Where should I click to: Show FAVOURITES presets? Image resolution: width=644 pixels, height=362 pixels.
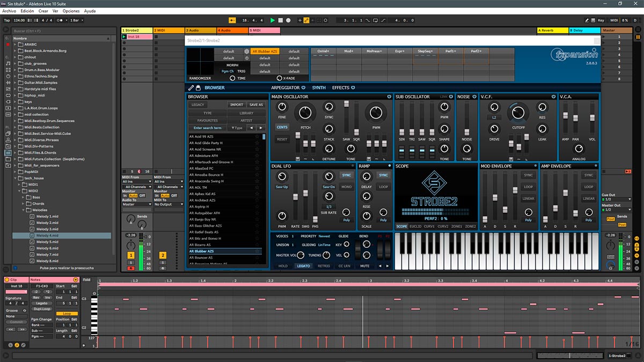[207, 121]
